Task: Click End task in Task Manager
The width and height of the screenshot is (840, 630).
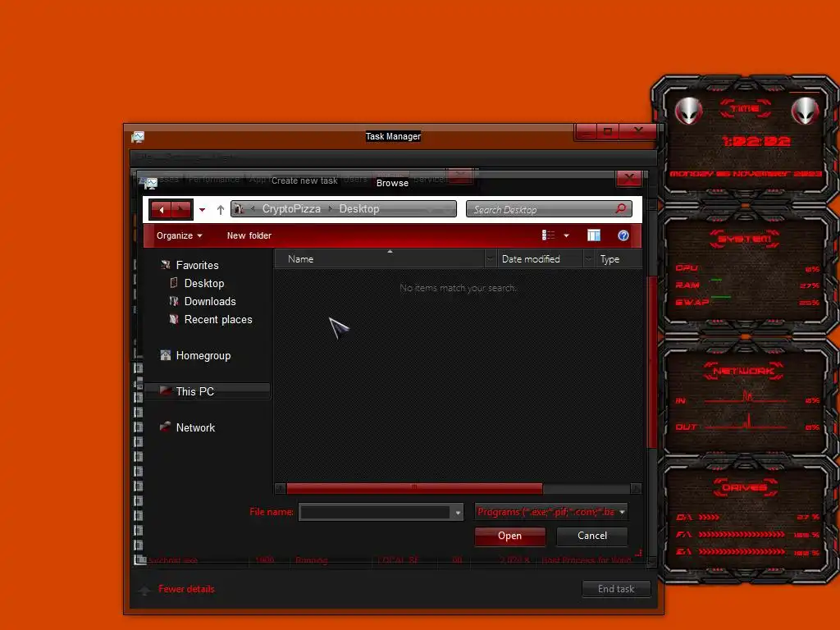Action: [616, 589]
